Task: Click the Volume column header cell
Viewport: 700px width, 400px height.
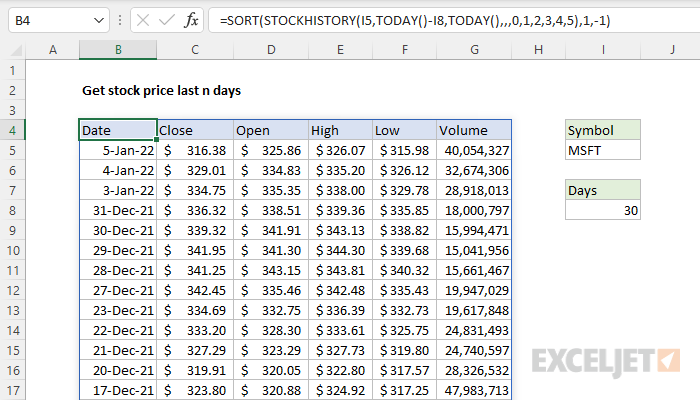Action: click(473, 130)
